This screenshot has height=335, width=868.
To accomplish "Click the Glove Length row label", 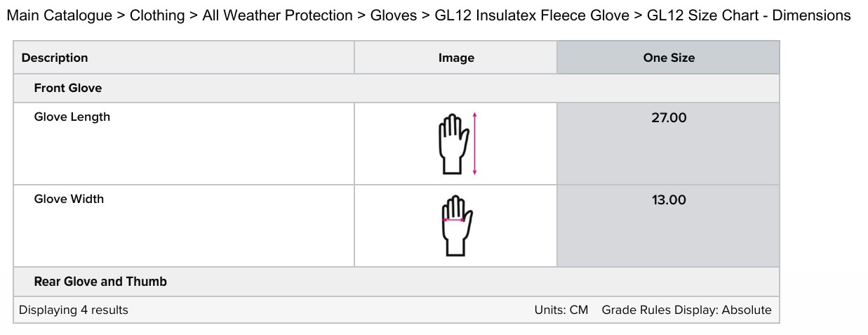I will 72,117.
